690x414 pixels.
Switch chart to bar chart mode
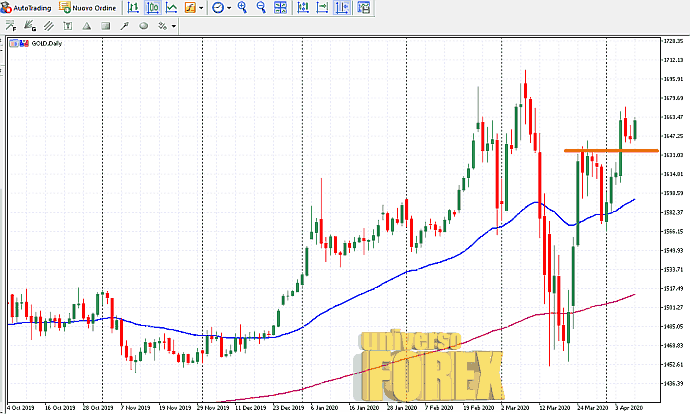tap(133, 7)
